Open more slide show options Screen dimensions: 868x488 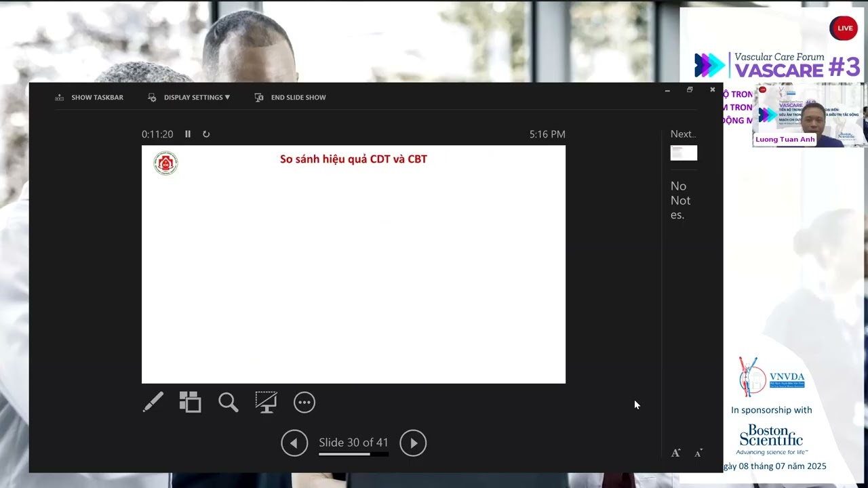[304, 403]
